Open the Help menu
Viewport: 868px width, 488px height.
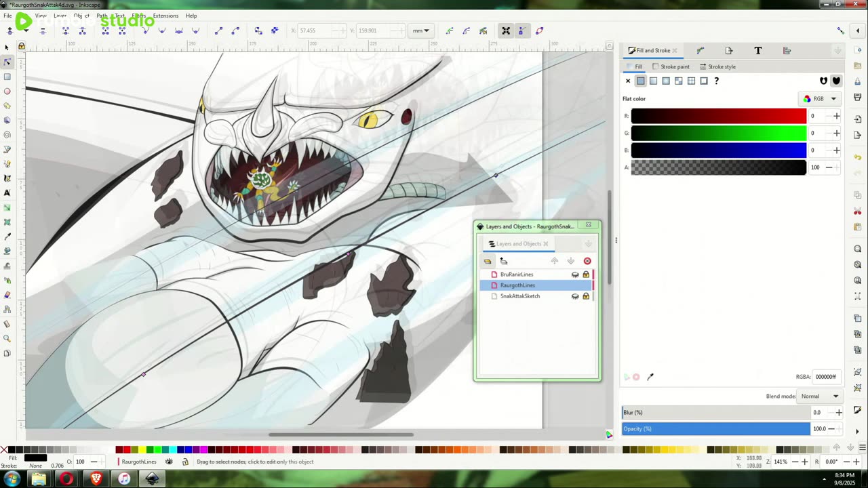pyautogui.click(x=191, y=16)
